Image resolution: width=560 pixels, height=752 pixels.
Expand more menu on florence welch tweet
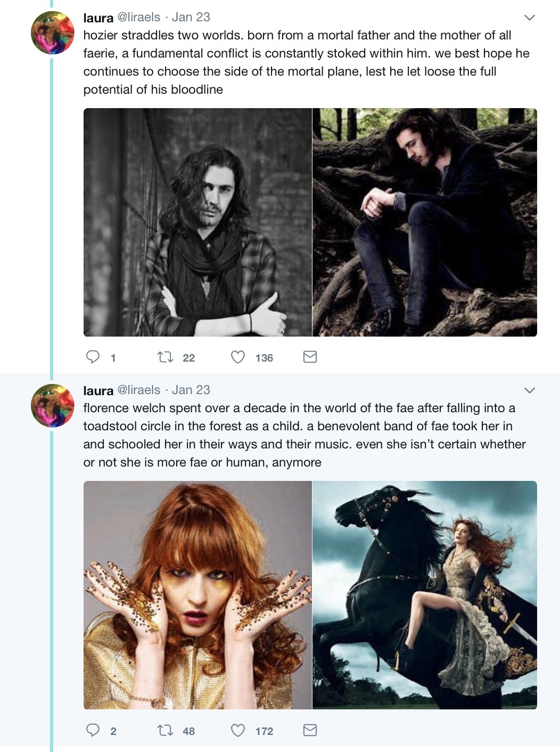click(529, 390)
